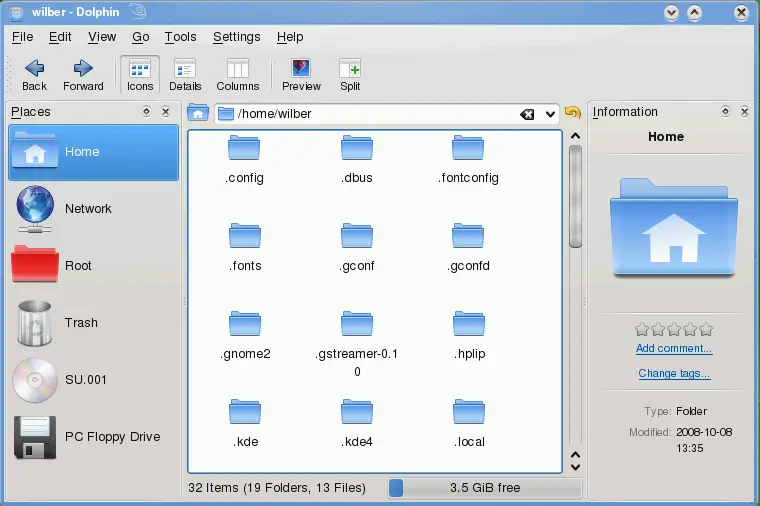Split the view with Split icon

click(x=350, y=75)
